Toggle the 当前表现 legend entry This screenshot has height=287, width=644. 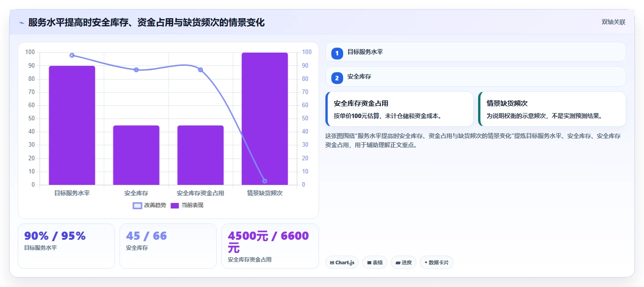point(187,205)
